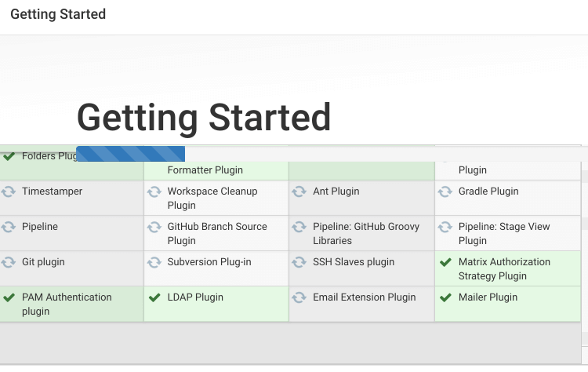
Task: Click the Email Extension Plugin label
Action: 364,297
